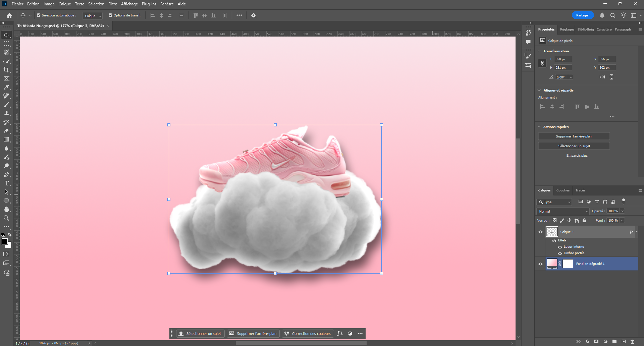Choose the Frame tool

click(x=6, y=78)
